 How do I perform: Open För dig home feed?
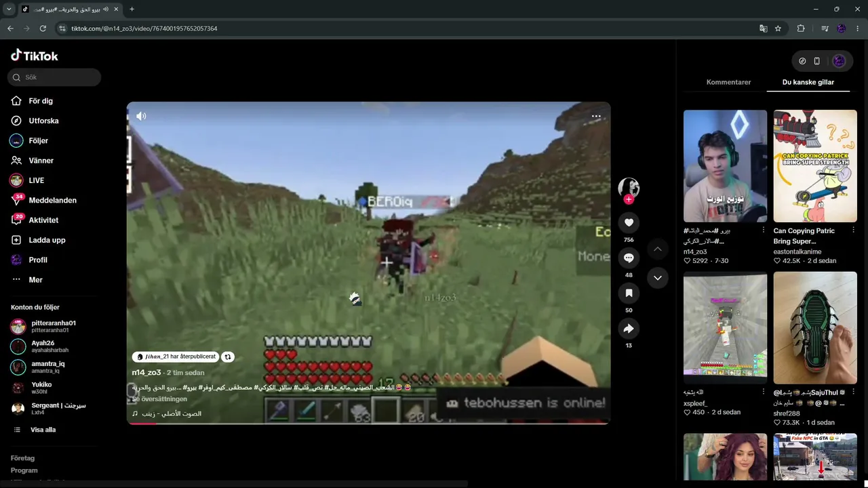32,101
